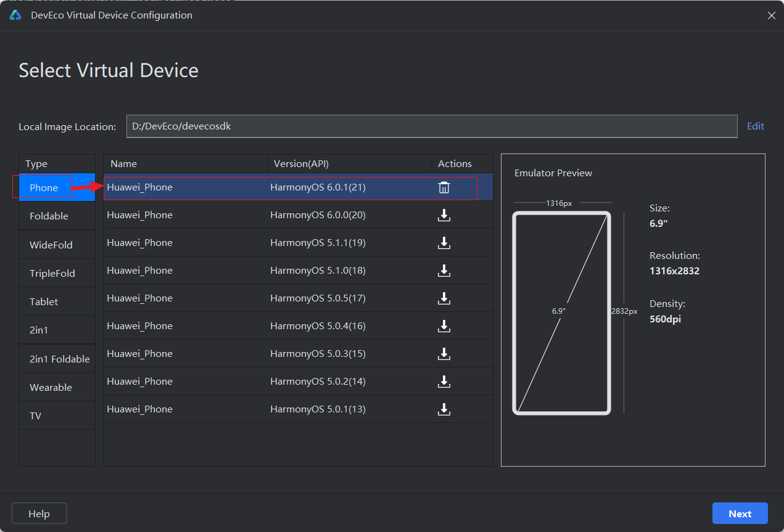Click the phone outline in Emulator Preview
Viewport: 784px width, 532px height.
coord(562,313)
